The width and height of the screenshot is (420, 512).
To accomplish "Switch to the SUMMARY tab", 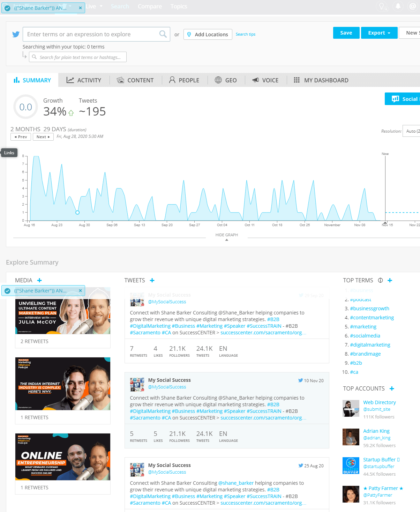I will pos(32,80).
